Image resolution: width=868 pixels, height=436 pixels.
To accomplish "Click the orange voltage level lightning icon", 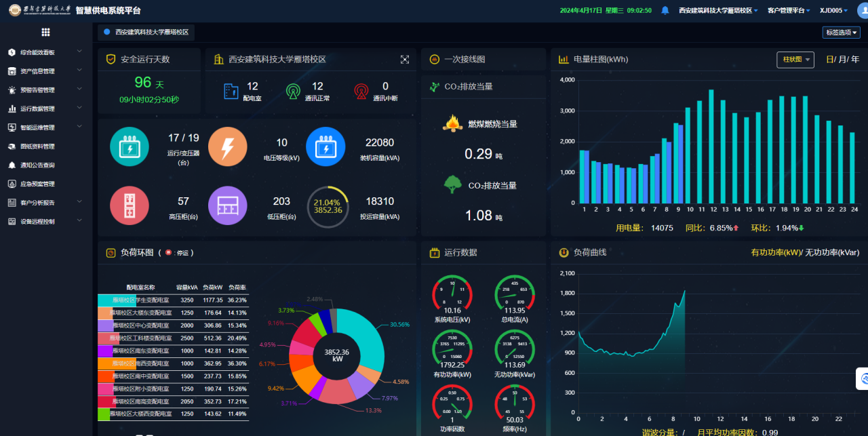I will [x=228, y=147].
